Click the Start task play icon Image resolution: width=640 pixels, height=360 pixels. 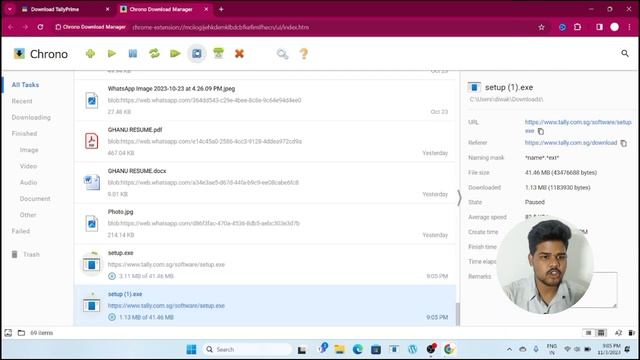[112, 53]
